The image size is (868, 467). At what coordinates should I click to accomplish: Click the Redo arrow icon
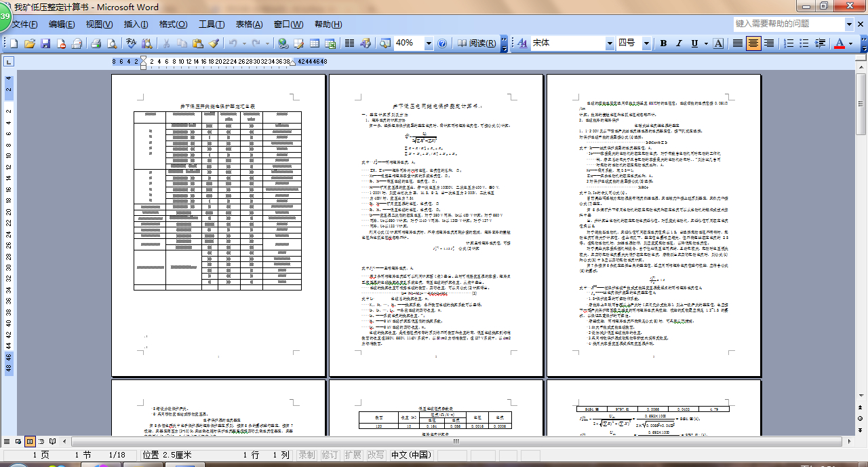click(256, 43)
